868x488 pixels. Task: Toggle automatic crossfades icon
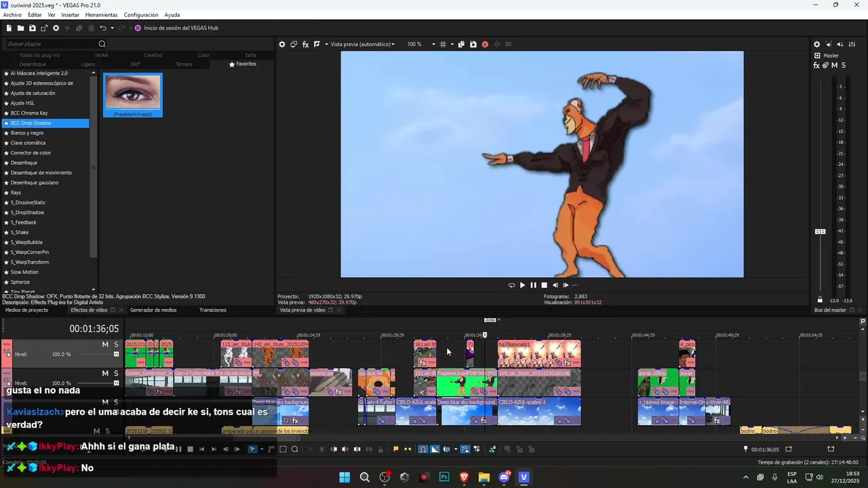435,449
